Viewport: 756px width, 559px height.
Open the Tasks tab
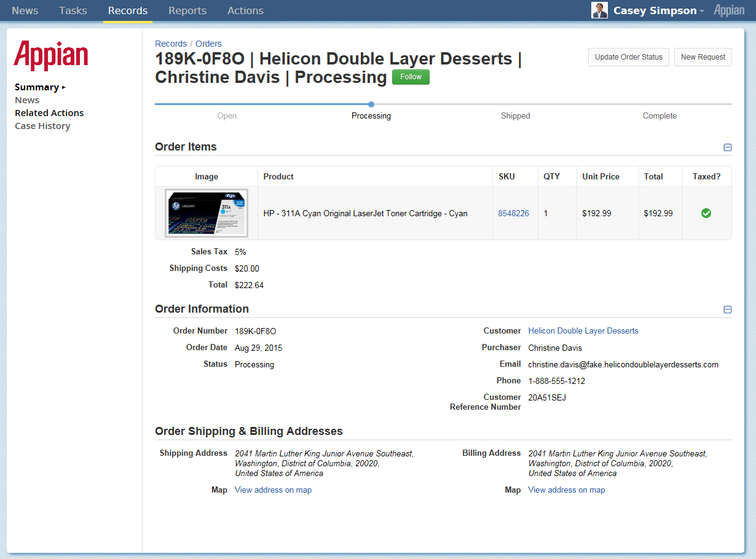[73, 10]
